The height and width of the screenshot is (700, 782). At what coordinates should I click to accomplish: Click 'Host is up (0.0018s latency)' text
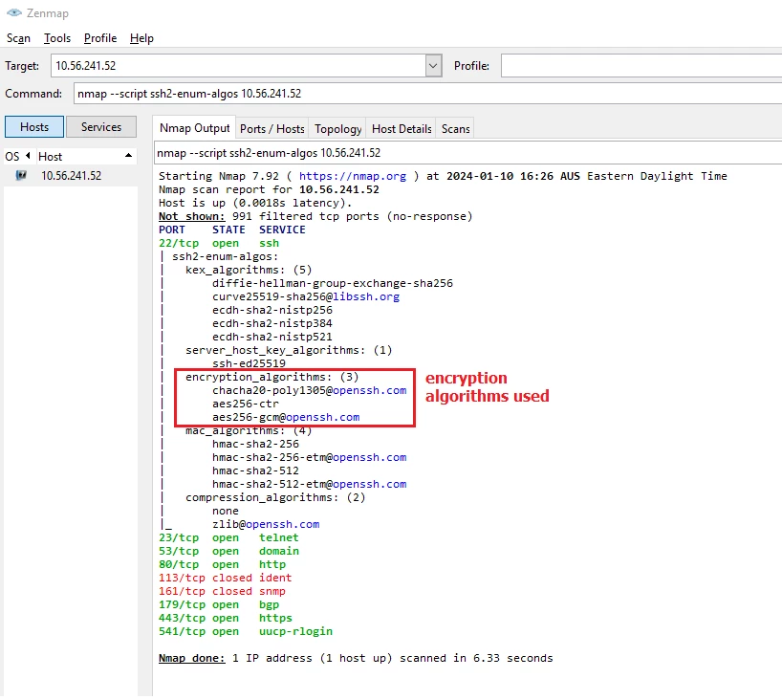[255, 203]
